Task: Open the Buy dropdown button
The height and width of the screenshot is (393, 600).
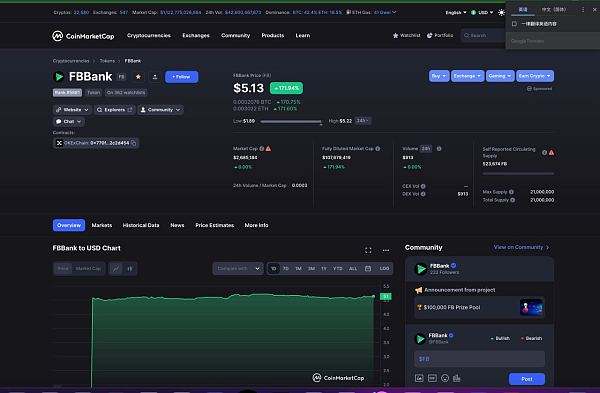Action: tap(439, 76)
